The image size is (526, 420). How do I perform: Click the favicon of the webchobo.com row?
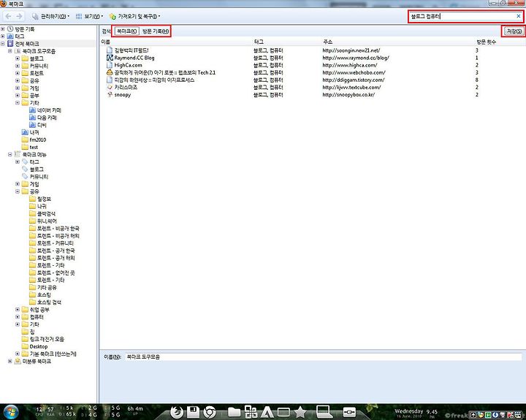(110, 72)
